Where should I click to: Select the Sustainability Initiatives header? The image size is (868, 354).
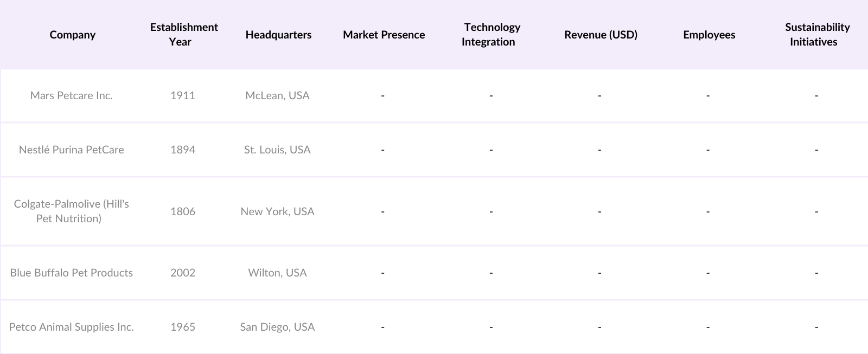816,35
